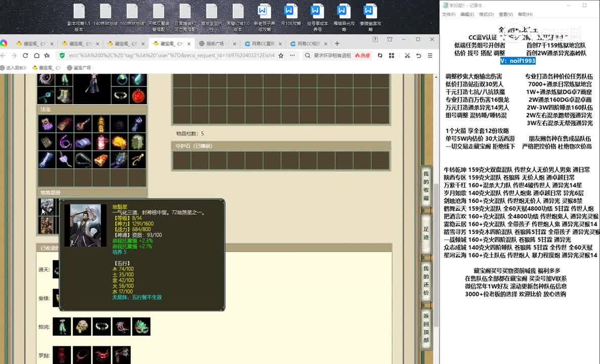Open the 查看(V) menu in Notepad

(505, 15)
